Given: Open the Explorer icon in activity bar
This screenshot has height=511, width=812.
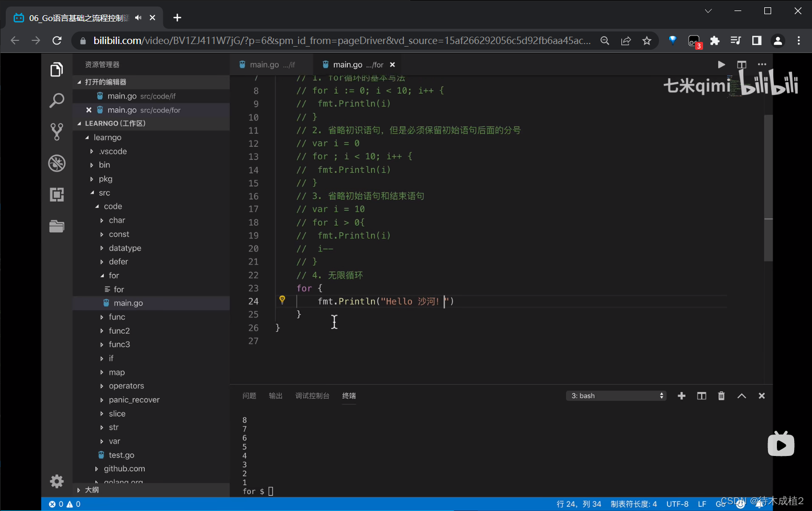Looking at the screenshot, I should (x=57, y=69).
